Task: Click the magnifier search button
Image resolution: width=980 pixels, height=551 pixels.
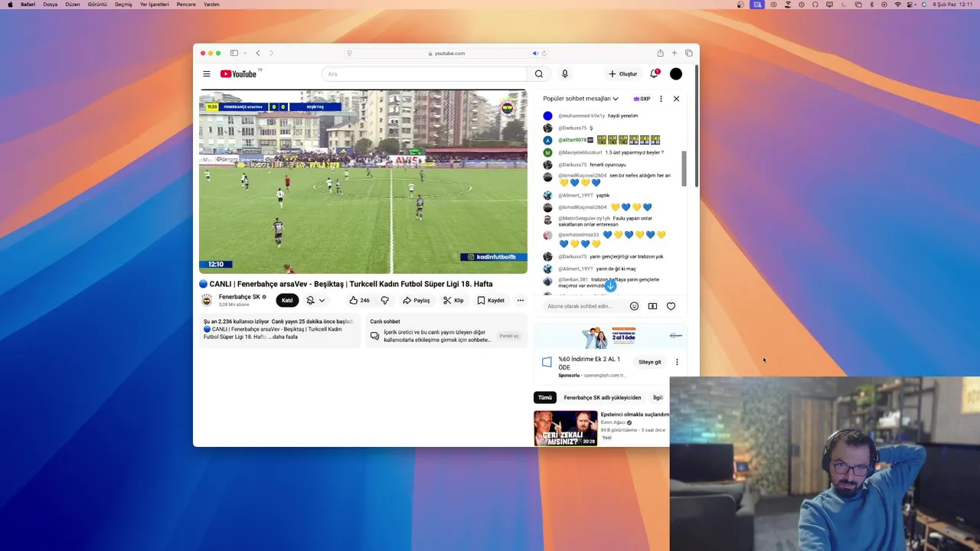Action: coord(539,74)
